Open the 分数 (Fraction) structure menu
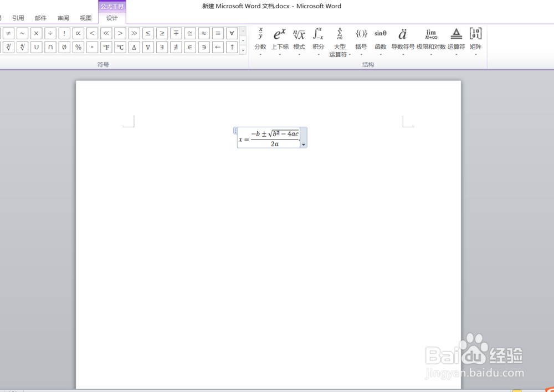 260,42
